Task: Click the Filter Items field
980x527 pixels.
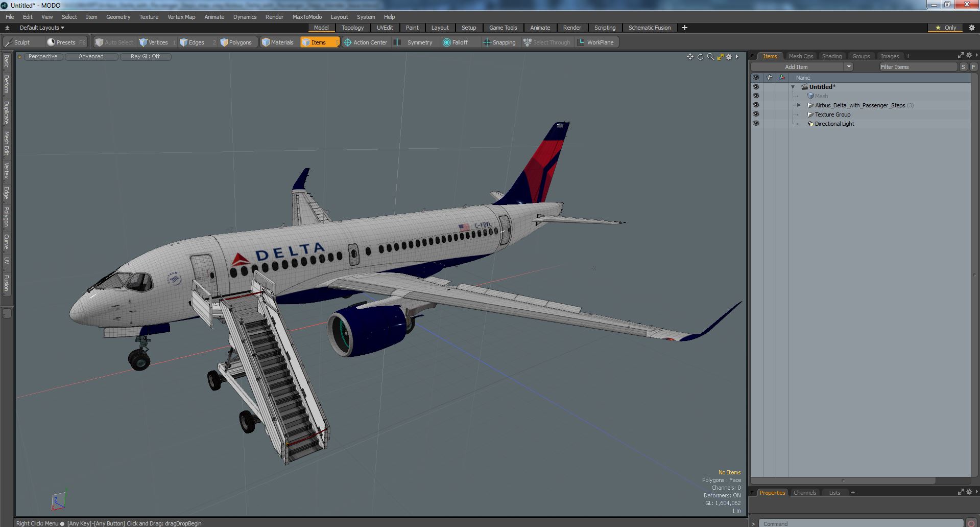Action: (x=918, y=67)
